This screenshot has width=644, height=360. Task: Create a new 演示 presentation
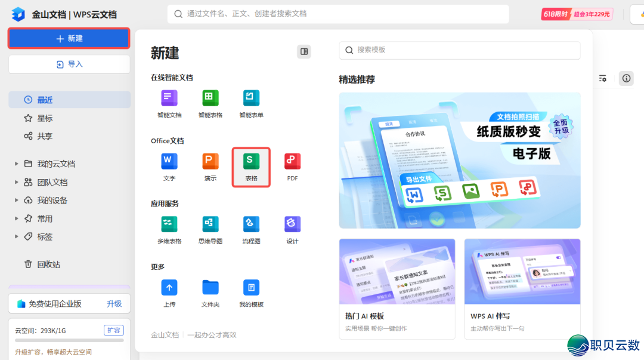point(210,167)
